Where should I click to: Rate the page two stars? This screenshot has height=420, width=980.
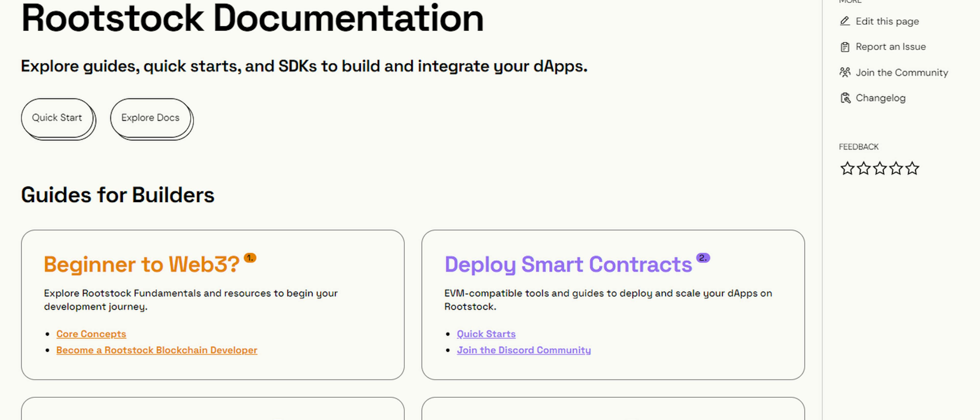(864, 168)
